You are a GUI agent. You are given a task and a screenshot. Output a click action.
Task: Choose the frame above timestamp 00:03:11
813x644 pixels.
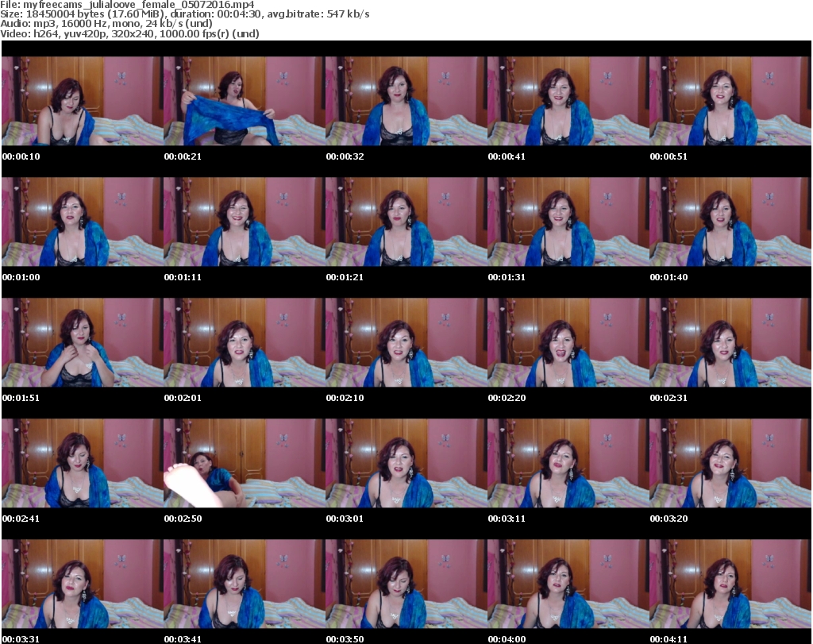[x=568, y=463]
